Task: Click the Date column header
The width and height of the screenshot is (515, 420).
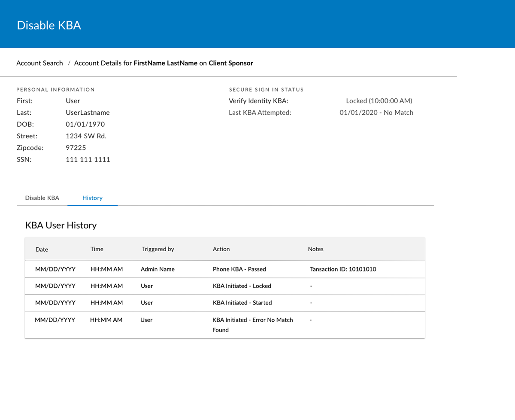Action: click(42, 250)
